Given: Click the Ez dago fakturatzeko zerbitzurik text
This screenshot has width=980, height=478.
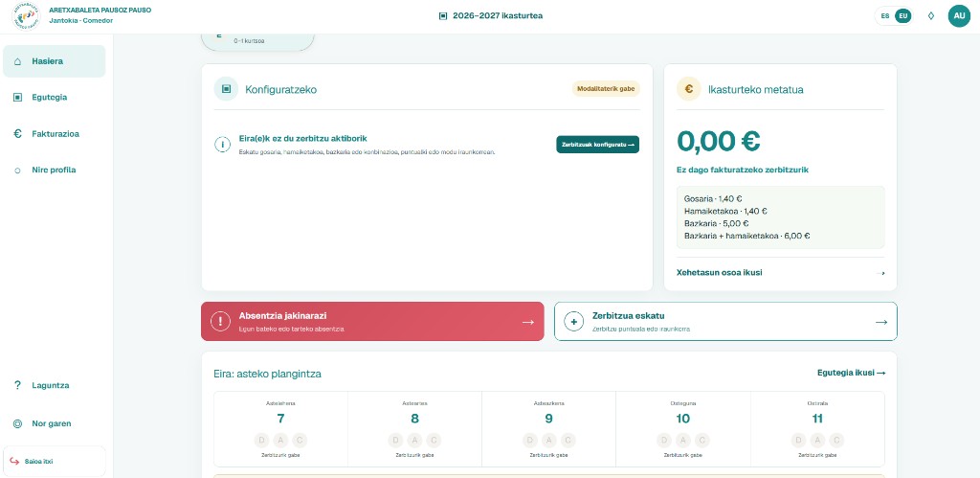Looking at the screenshot, I should 743,170.
